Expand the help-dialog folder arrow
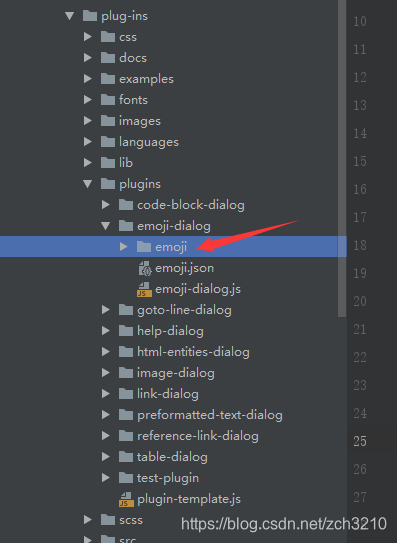The height and width of the screenshot is (543, 397). 106,331
